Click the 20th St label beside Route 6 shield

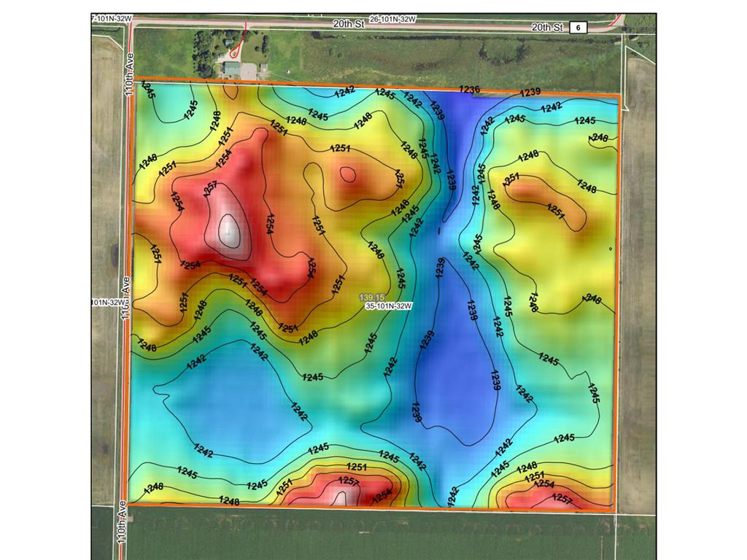pyautogui.click(x=548, y=27)
